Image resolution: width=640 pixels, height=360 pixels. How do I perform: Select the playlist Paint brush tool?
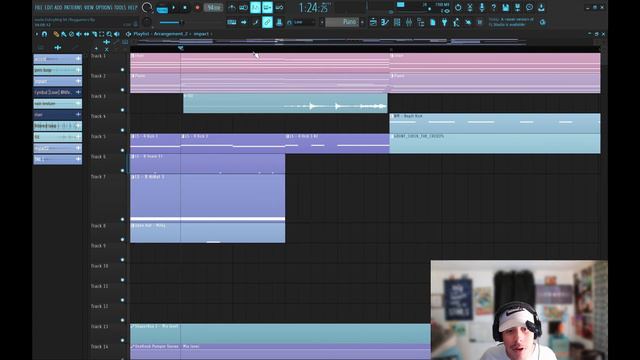pos(64,34)
